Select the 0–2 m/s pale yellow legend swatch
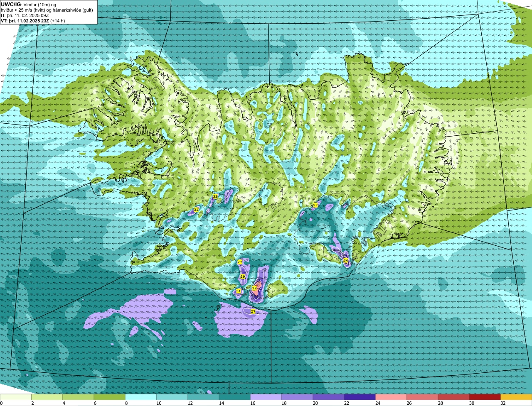Screen dimensions: 532x406 tap(16, 397)
